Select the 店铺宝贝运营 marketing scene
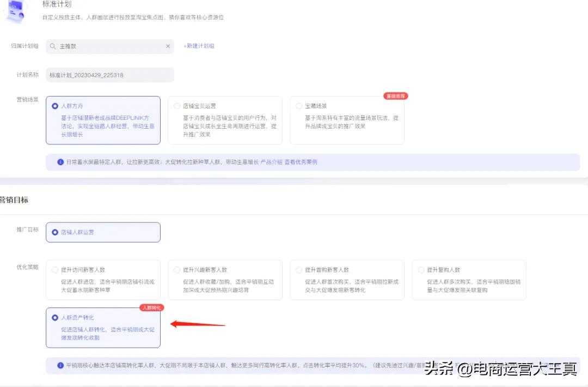588x387 pixels. pos(177,106)
